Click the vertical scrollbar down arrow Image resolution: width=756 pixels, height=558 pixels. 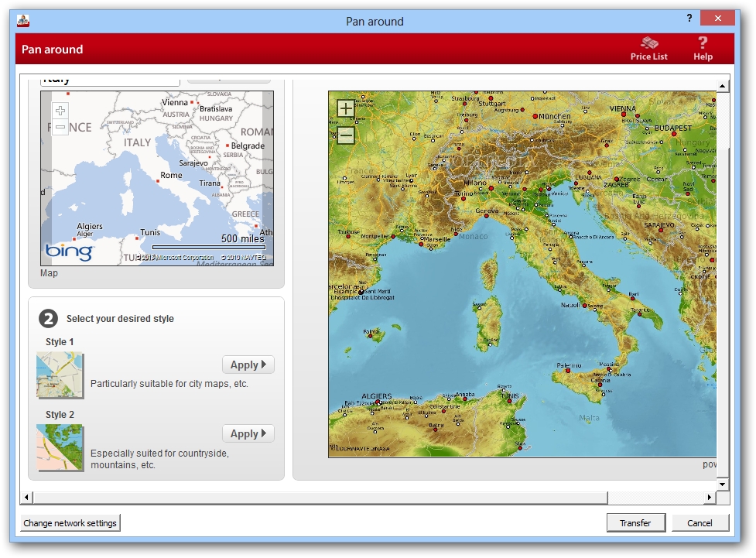(x=722, y=484)
